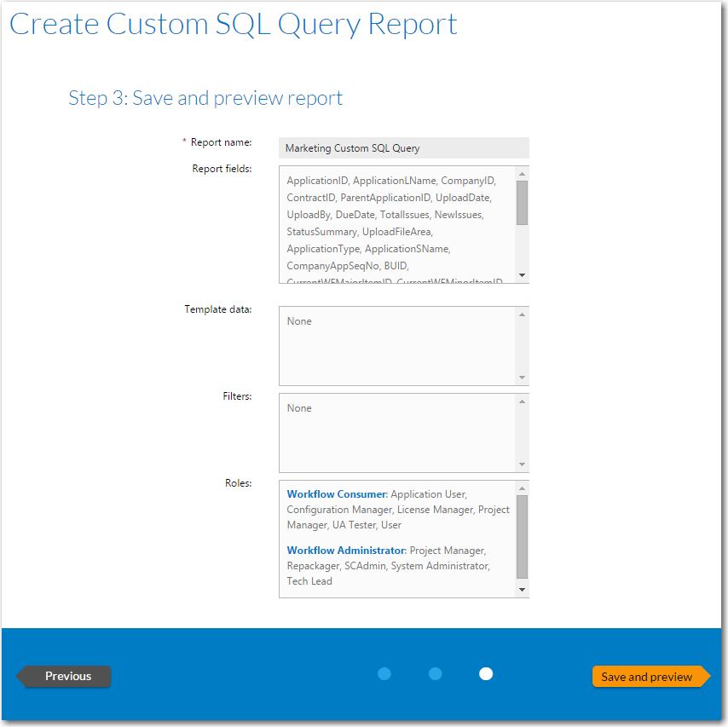Open the Workflow Consumer link

pyautogui.click(x=337, y=494)
